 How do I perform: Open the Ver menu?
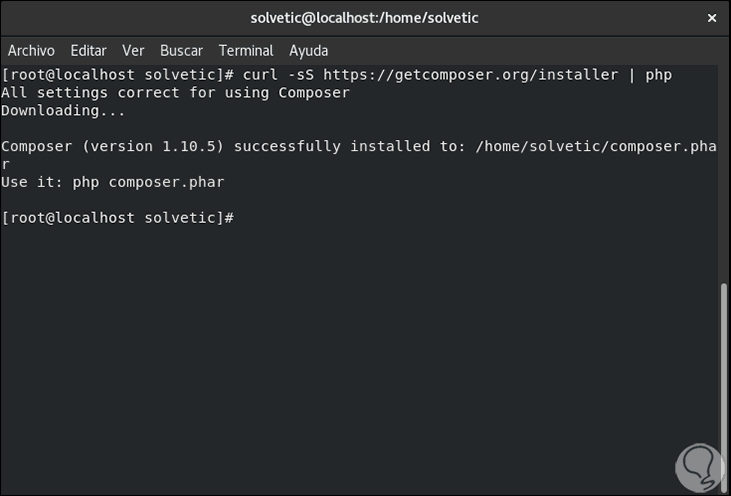[x=133, y=50]
